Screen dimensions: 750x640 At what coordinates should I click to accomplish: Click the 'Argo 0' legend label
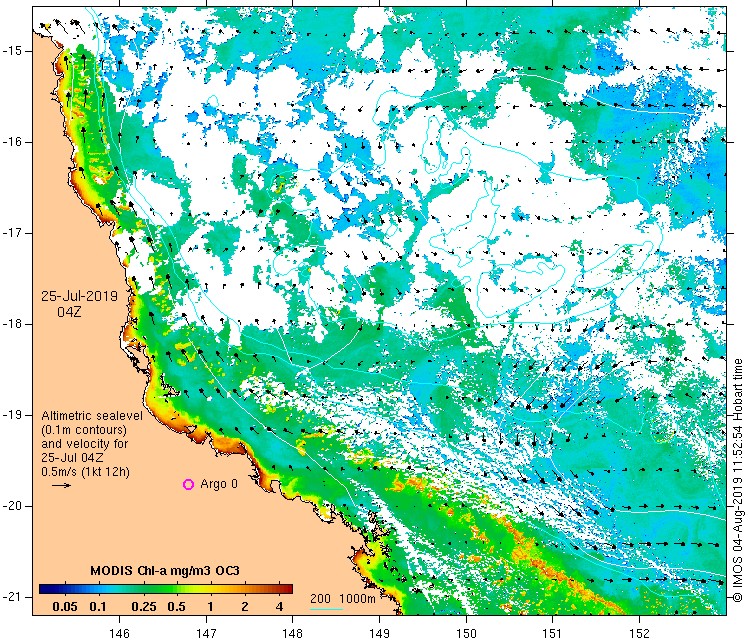click(219, 484)
